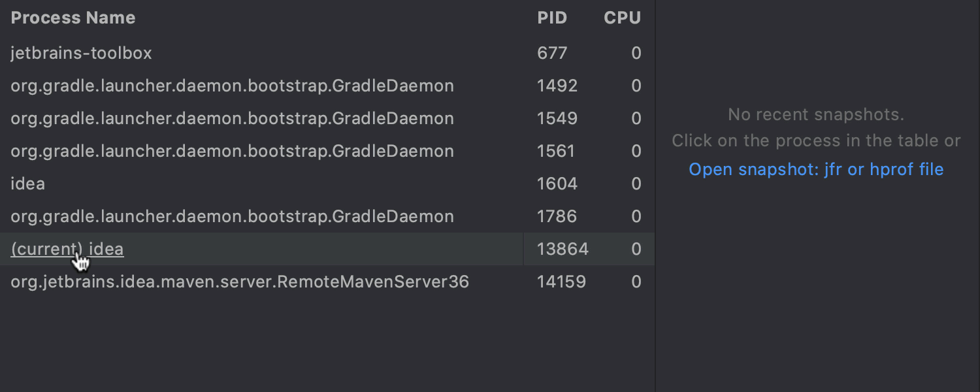
Task: Click the CPU value of the current idea process
Action: point(636,249)
